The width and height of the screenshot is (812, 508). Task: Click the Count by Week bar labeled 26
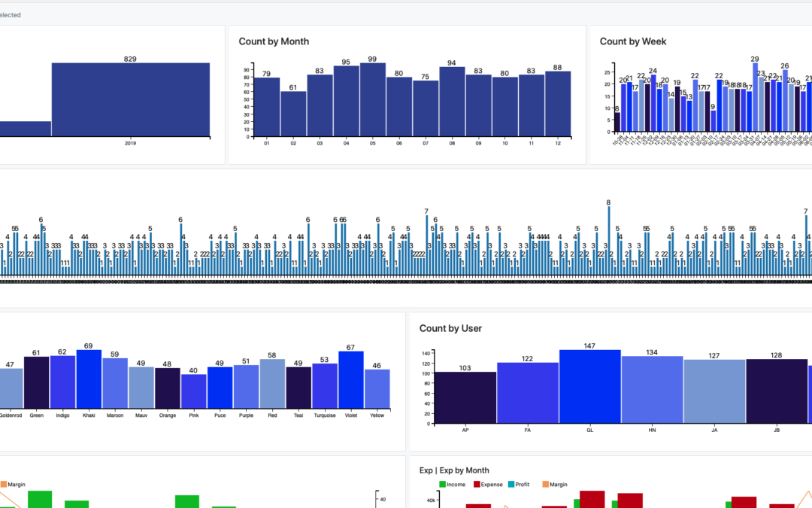click(x=785, y=101)
